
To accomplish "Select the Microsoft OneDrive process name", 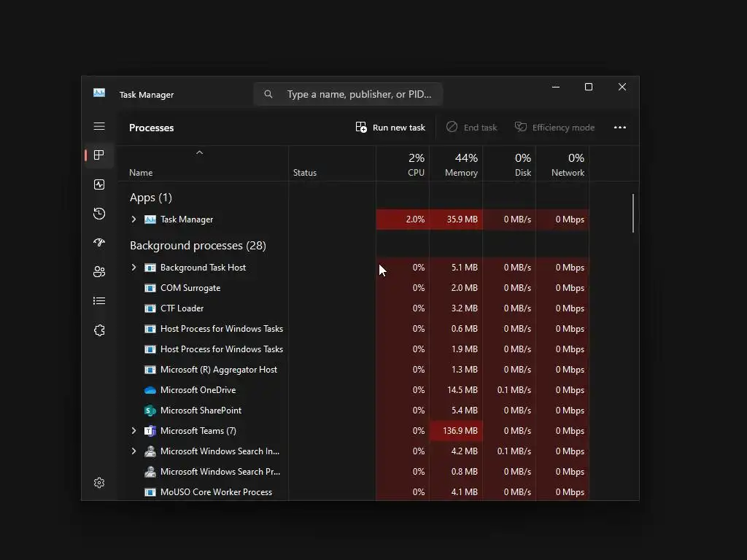I will click(198, 390).
